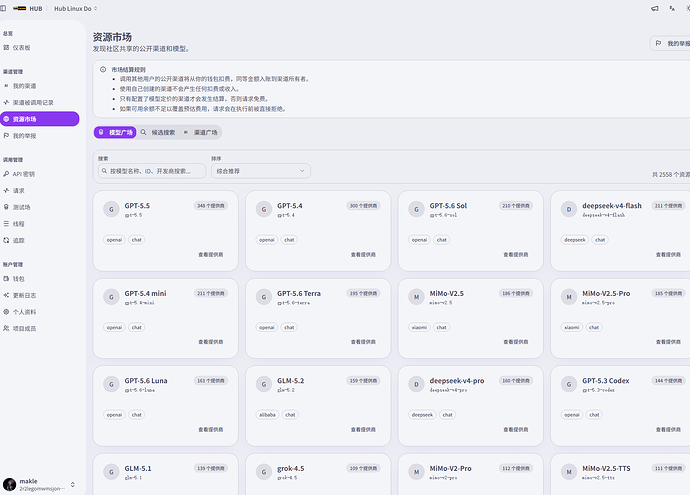Select 资源市场 in the sidebar
690x495 pixels.
pyautogui.click(x=40, y=119)
